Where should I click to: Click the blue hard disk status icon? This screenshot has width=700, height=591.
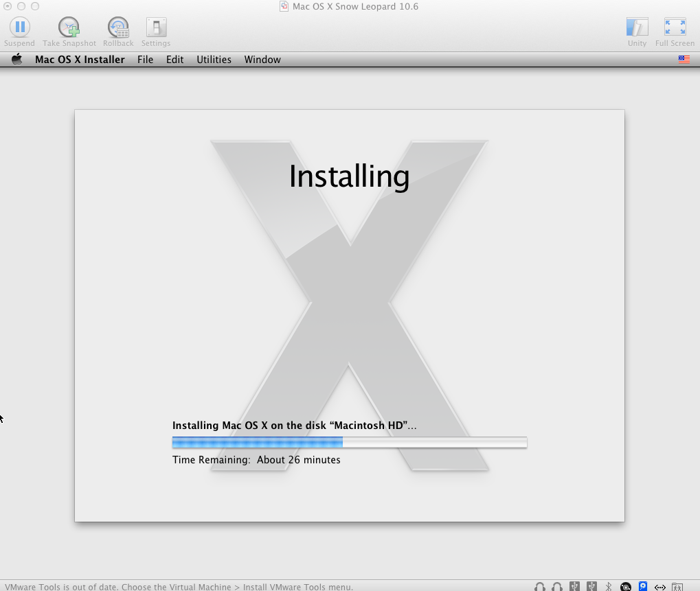tap(643, 586)
